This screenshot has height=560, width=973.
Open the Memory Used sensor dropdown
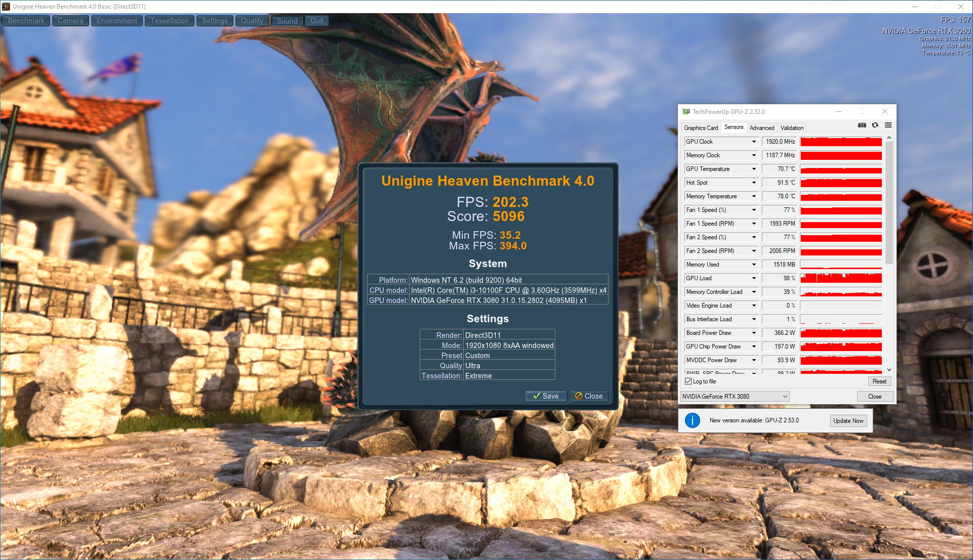(754, 265)
